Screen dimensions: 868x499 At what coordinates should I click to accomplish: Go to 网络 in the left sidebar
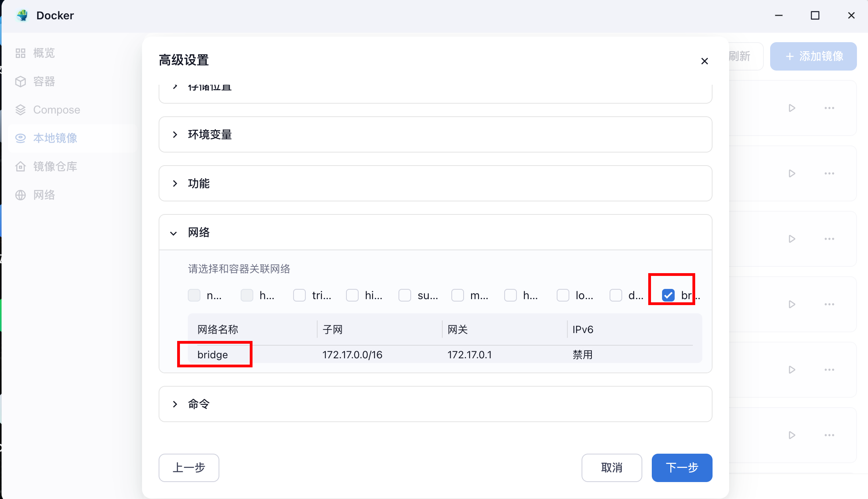pos(43,195)
